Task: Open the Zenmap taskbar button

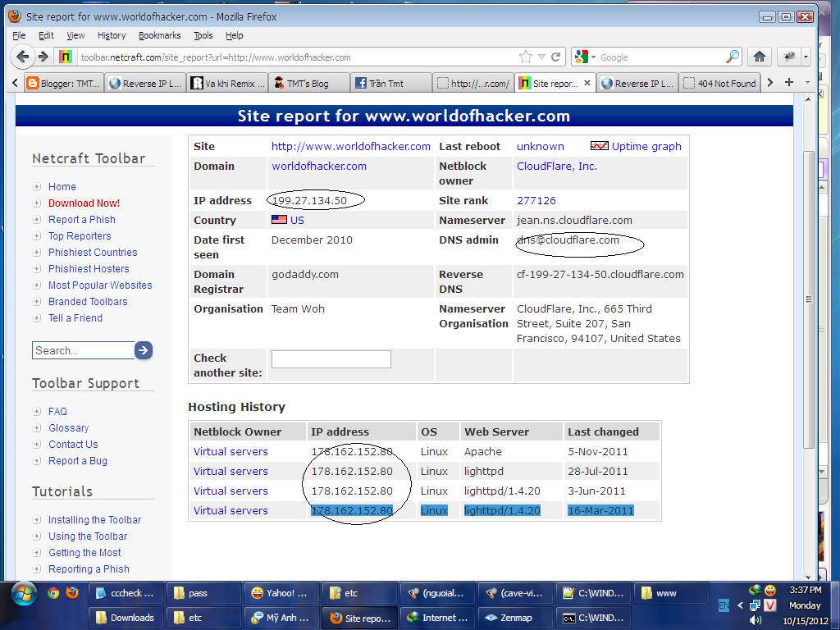Action: 515,618
